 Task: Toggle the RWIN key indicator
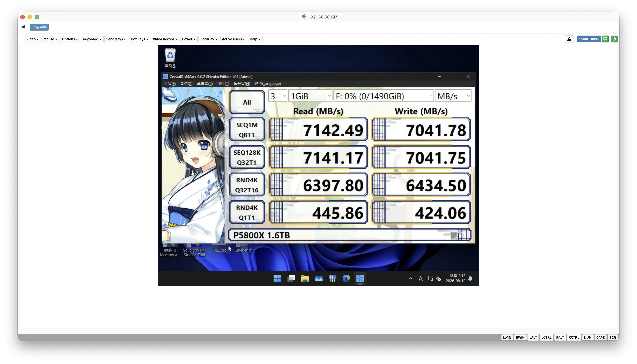tap(520, 338)
